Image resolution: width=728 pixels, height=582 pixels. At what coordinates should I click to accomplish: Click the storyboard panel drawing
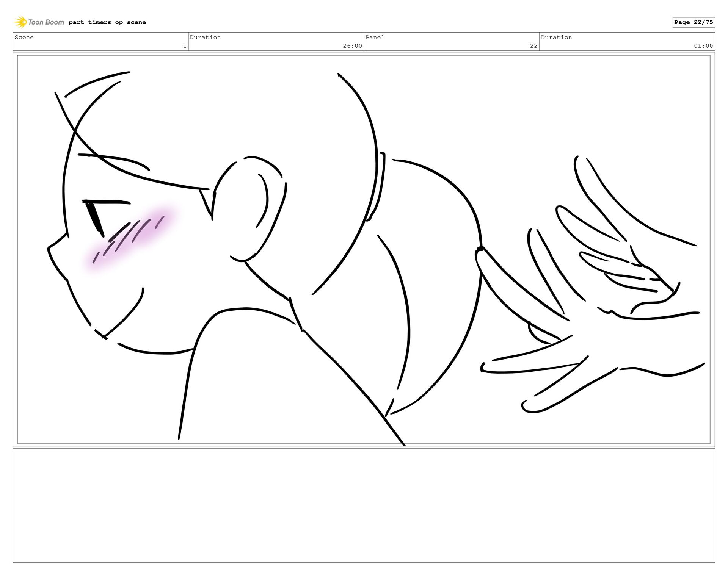tap(364, 250)
